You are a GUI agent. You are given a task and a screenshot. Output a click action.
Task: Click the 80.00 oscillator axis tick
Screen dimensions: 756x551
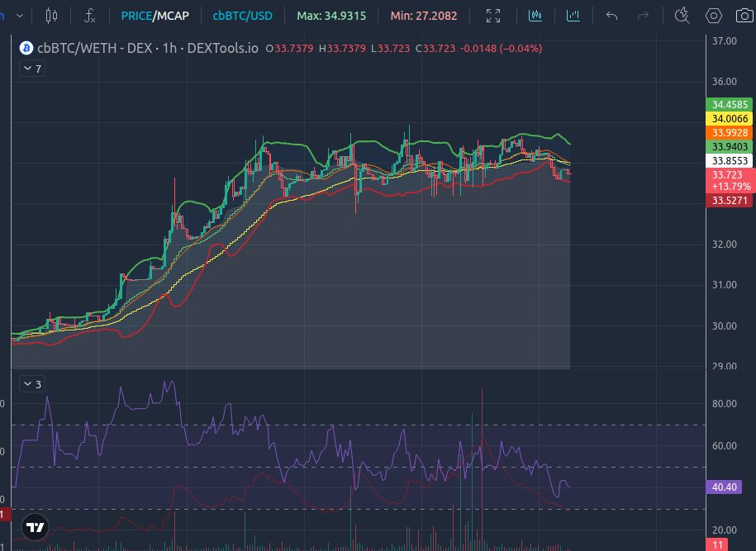(x=724, y=403)
